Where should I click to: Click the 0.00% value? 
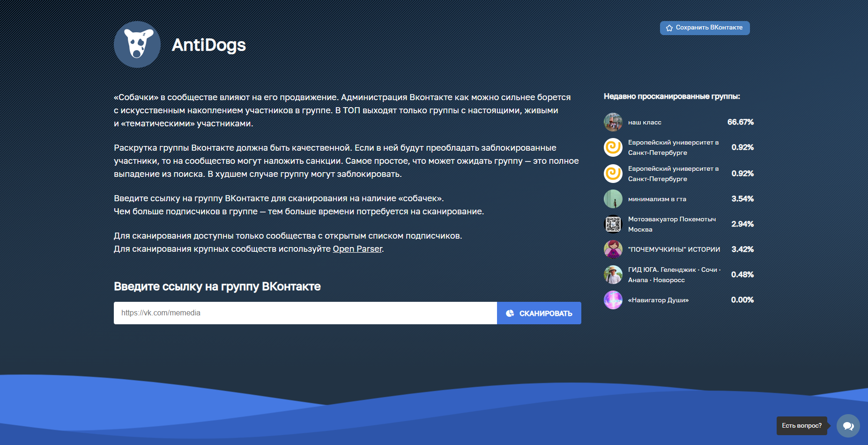742,300
